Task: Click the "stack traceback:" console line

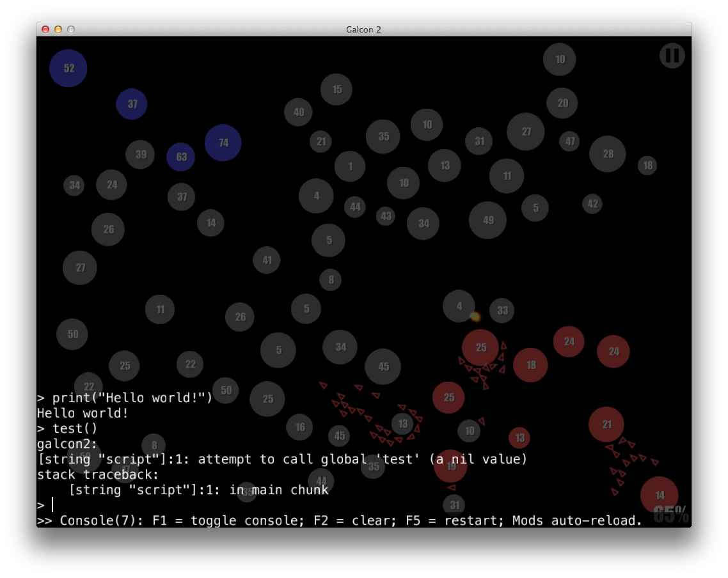Action: tap(98, 474)
